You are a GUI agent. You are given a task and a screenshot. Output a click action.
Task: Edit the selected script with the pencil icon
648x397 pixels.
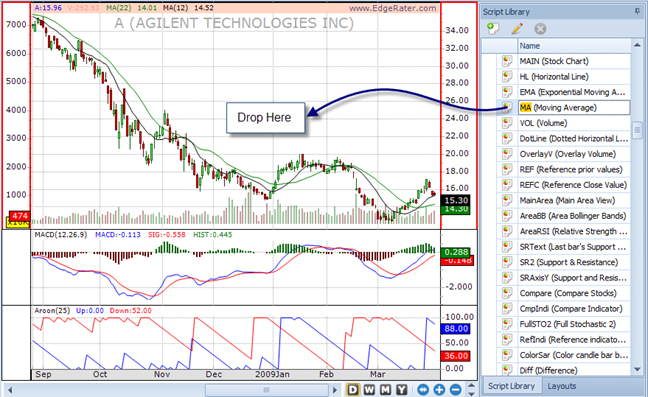517,29
